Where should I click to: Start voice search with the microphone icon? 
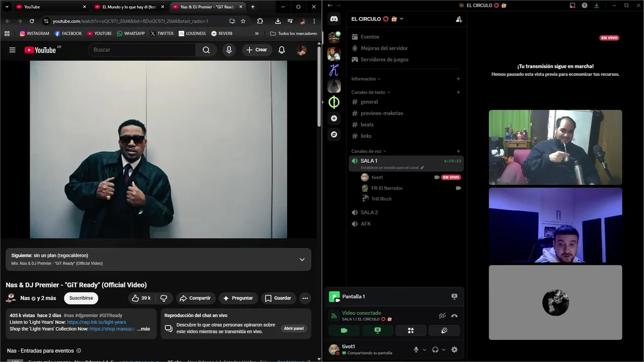(229, 50)
